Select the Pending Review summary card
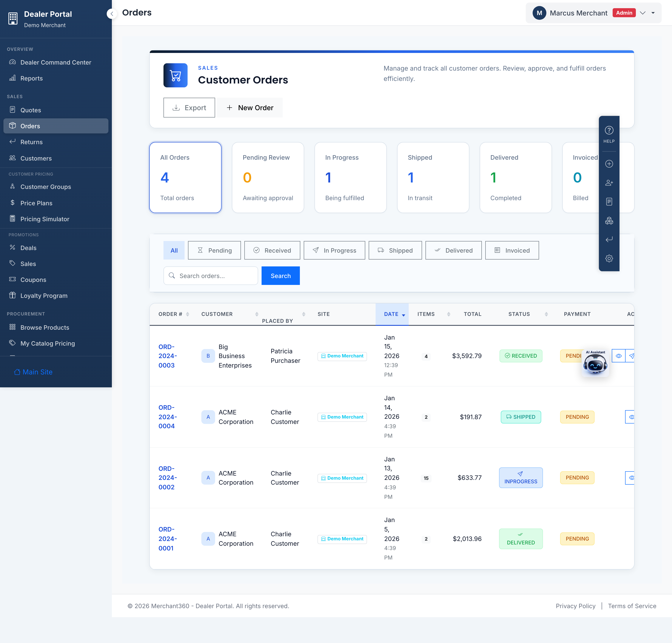The image size is (672, 643). 268,178
